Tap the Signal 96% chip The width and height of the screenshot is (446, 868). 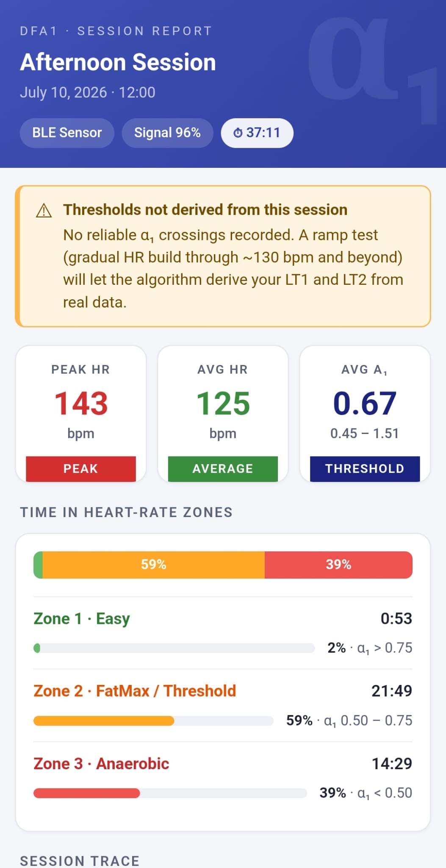point(167,133)
